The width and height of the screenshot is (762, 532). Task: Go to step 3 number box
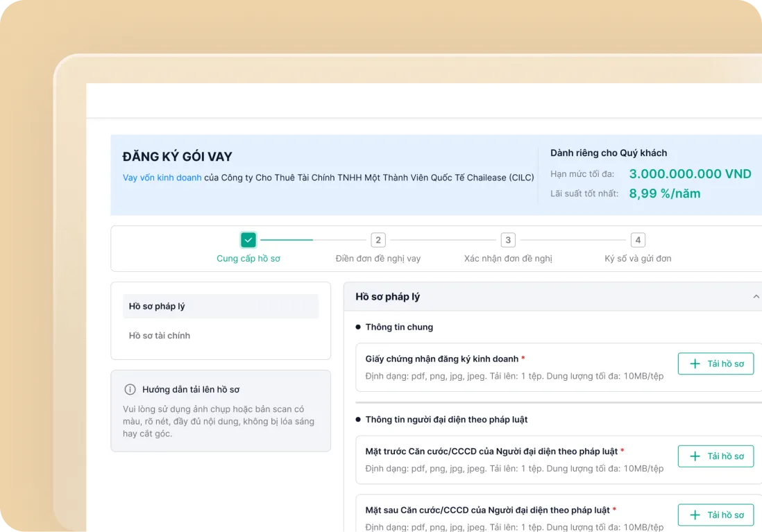(508, 240)
